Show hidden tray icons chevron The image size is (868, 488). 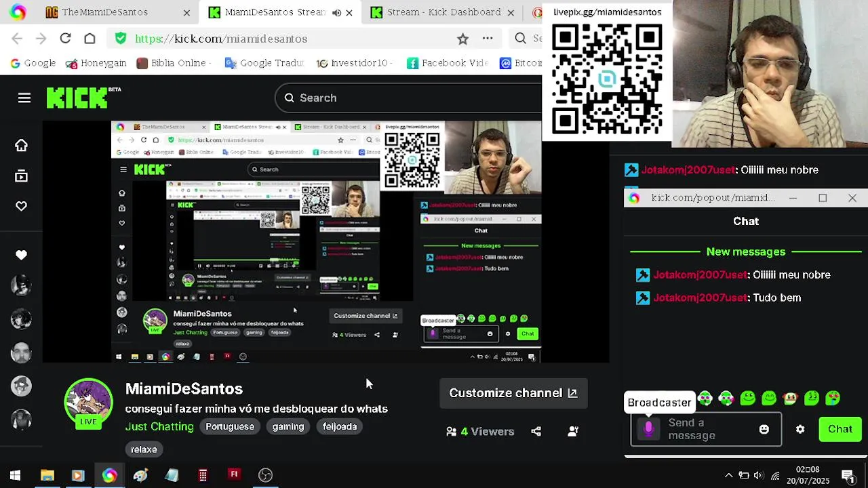pos(728,475)
